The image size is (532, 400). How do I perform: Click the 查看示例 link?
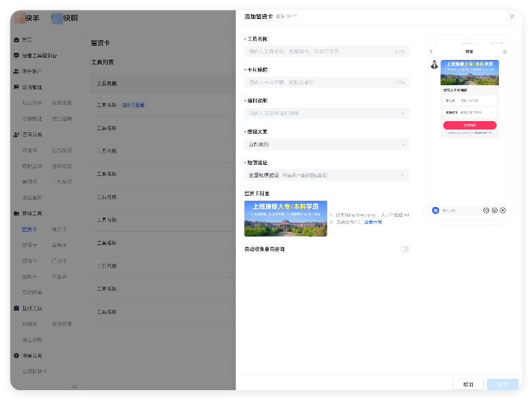tap(372, 222)
